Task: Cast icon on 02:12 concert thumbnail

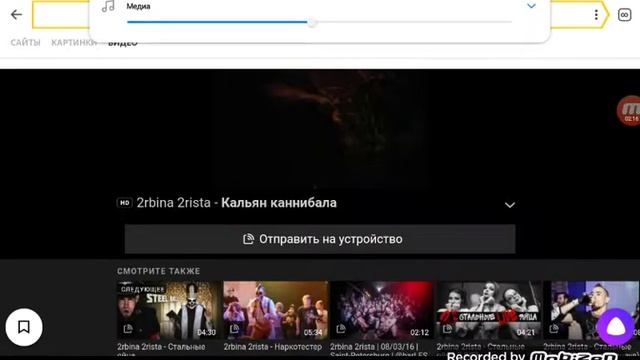Action: point(341,329)
